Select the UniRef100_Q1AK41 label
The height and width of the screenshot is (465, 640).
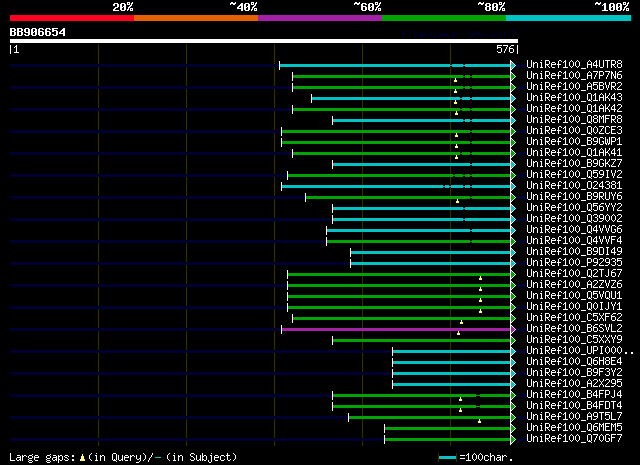[574, 153]
